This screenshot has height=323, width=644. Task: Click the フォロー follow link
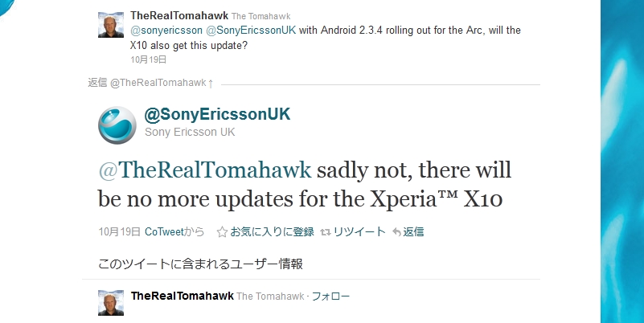(330, 296)
